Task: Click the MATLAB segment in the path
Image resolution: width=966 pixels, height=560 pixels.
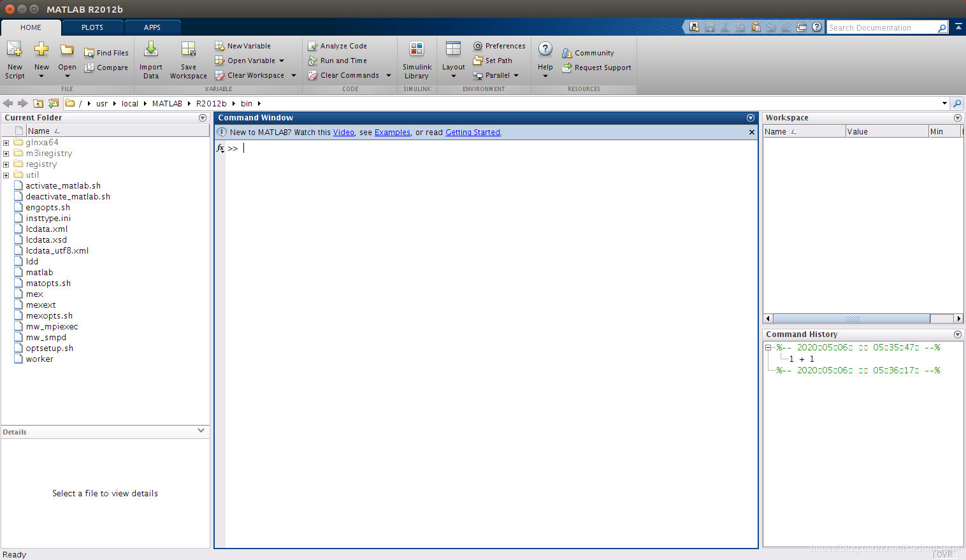Action: pyautogui.click(x=167, y=103)
